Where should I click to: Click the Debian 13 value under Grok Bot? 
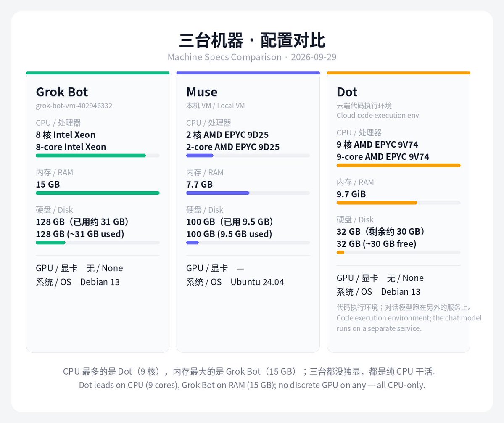coord(100,282)
